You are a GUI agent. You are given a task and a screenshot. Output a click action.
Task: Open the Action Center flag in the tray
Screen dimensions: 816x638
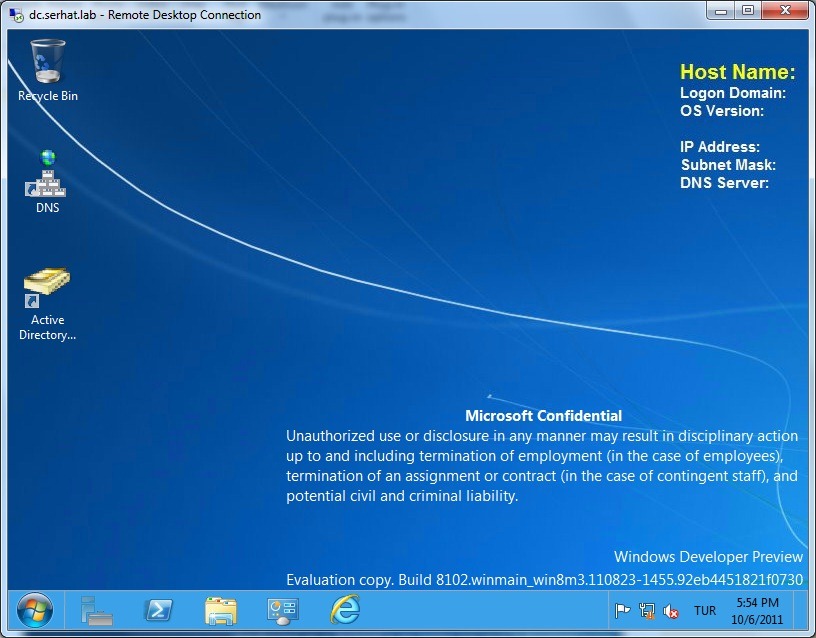coord(622,610)
